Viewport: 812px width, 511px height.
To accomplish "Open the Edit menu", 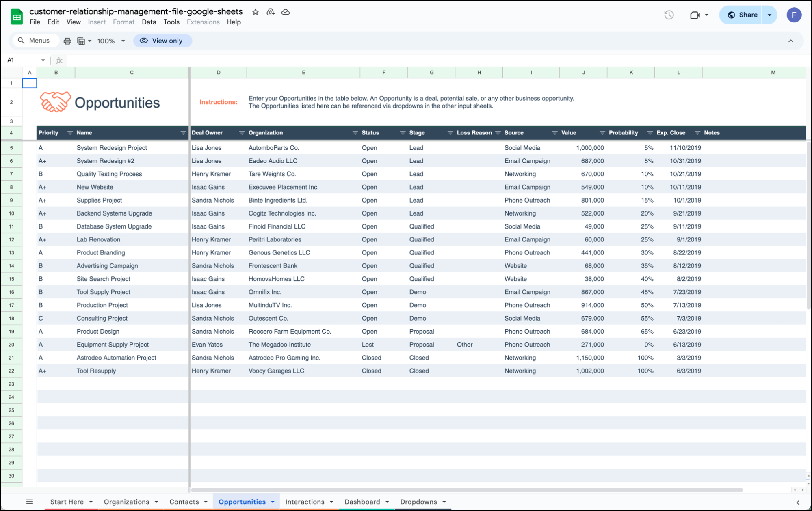I will (53, 22).
